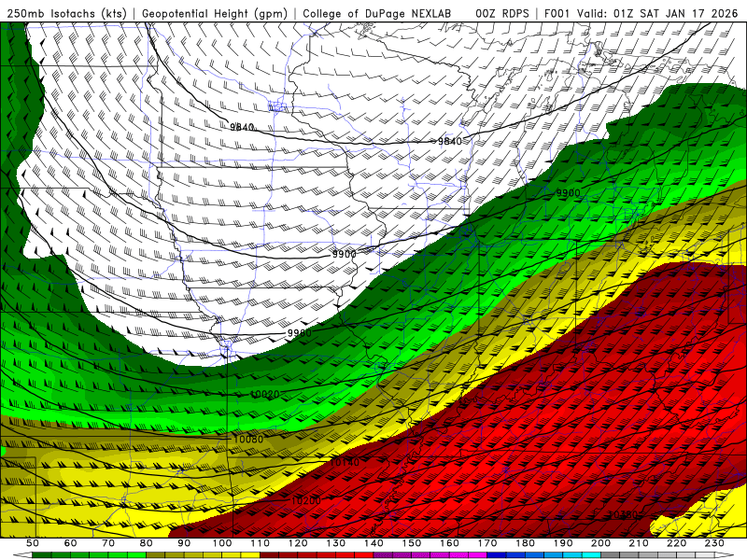Click the 220 value on the color scale
The image size is (747, 560).
click(x=676, y=543)
